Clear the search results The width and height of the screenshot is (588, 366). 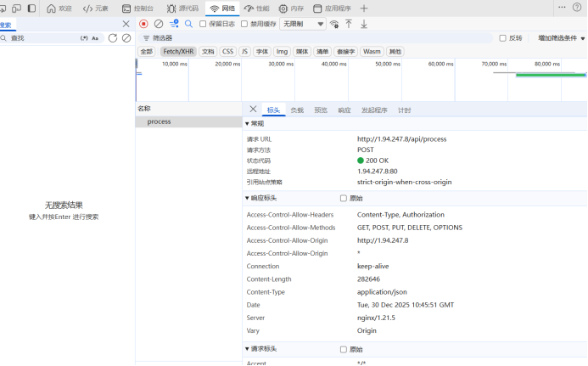[x=126, y=38]
